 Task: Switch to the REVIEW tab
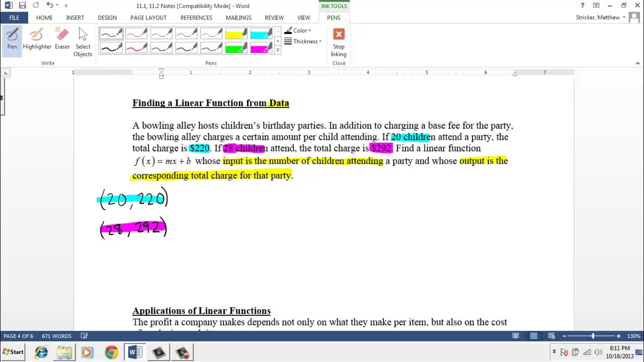click(274, 18)
